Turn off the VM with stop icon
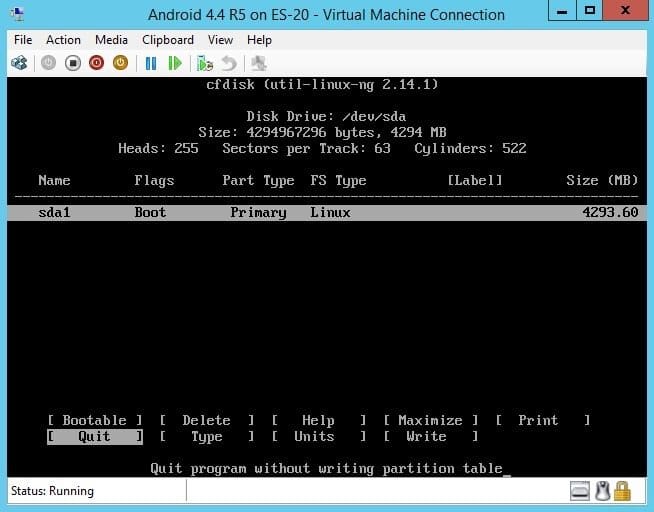This screenshot has height=512, width=654. [x=73, y=63]
